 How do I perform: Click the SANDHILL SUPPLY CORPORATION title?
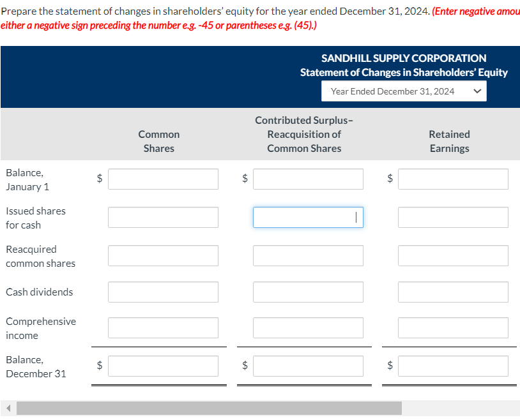[404, 58]
